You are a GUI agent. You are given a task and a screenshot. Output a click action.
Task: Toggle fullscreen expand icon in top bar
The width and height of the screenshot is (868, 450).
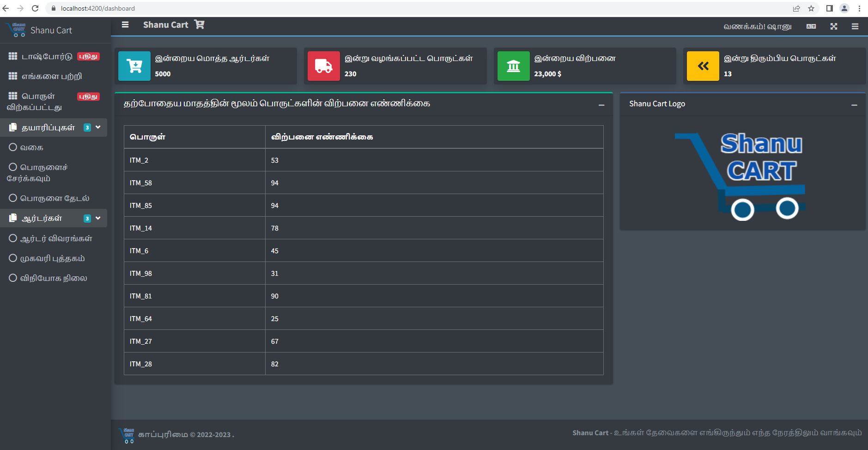[x=834, y=26]
